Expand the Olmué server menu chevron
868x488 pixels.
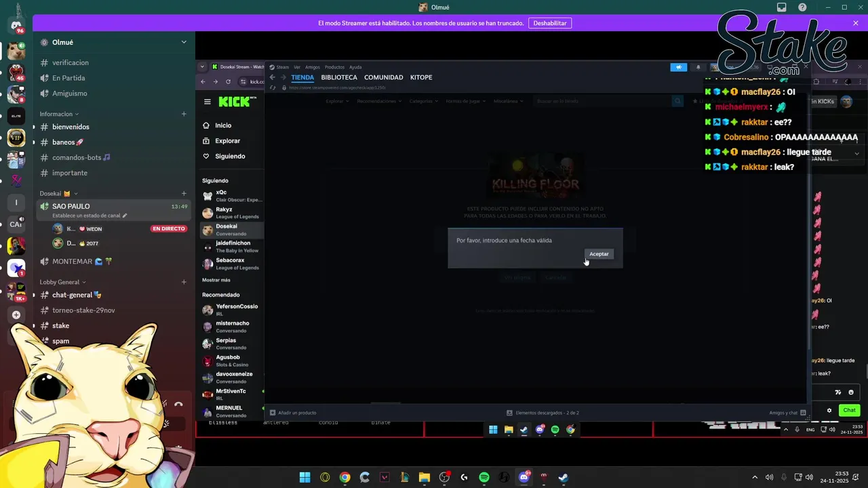(184, 42)
